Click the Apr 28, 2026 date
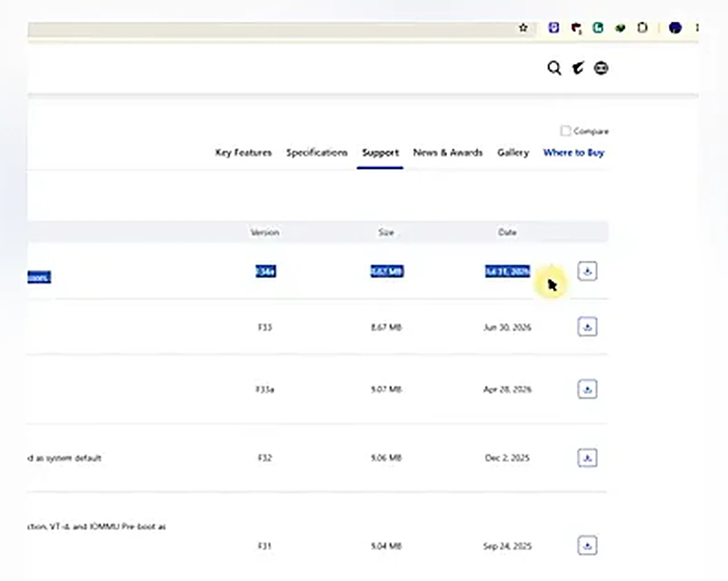This screenshot has width=728, height=581. click(x=507, y=390)
